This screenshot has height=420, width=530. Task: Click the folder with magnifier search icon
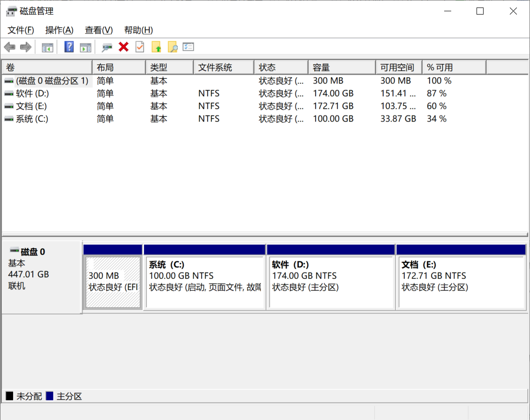173,47
